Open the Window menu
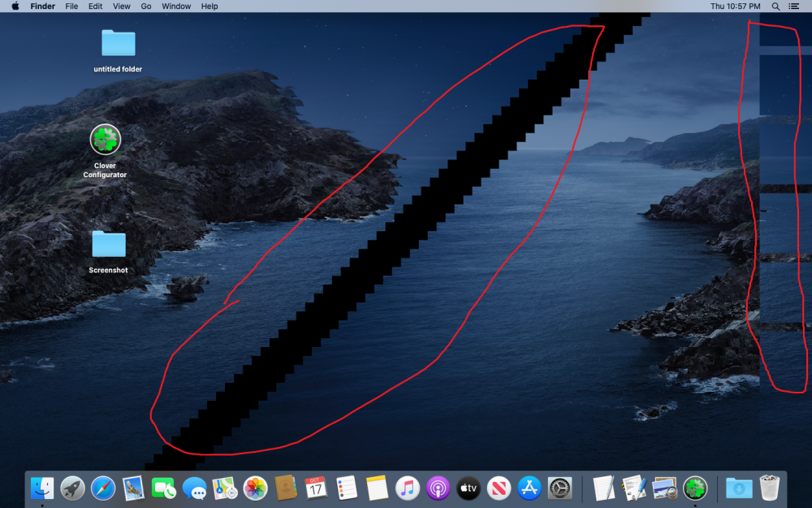812x508 pixels. click(176, 7)
